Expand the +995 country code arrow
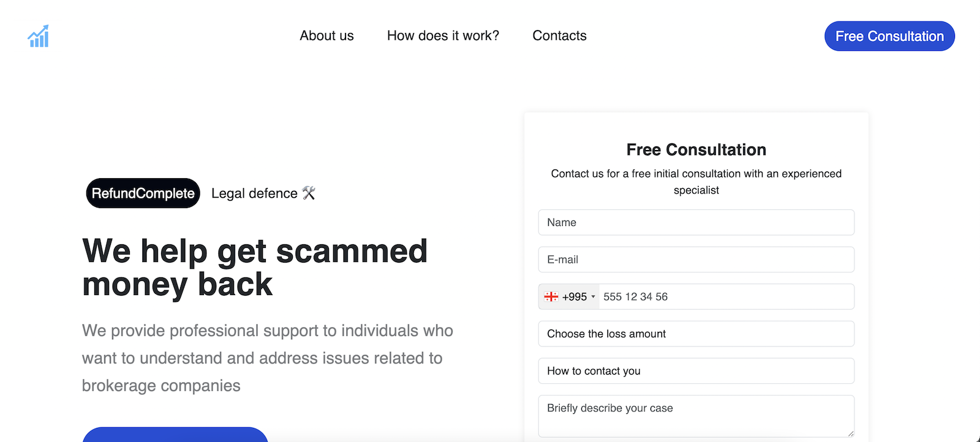 (x=593, y=297)
